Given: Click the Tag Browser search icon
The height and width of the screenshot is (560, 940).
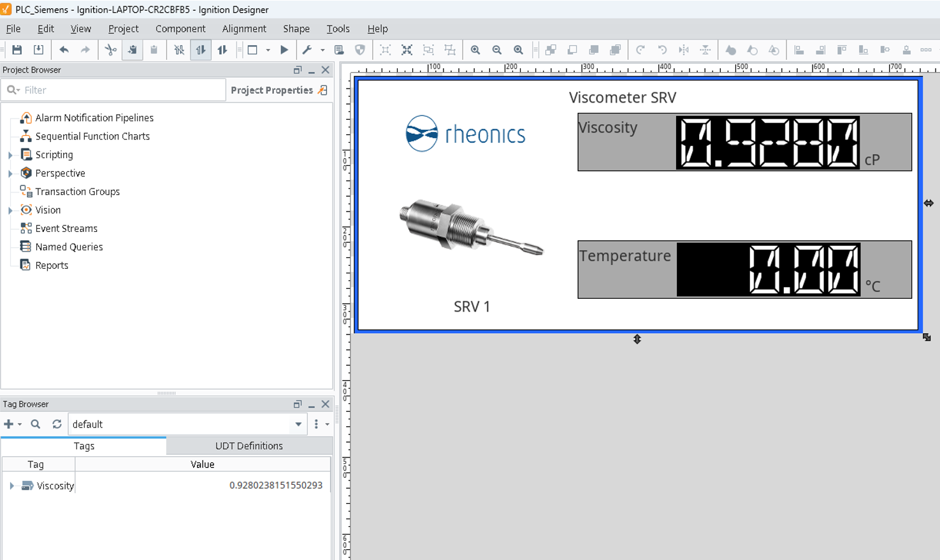Looking at the screenshot, I should click(x=36, y=424).
